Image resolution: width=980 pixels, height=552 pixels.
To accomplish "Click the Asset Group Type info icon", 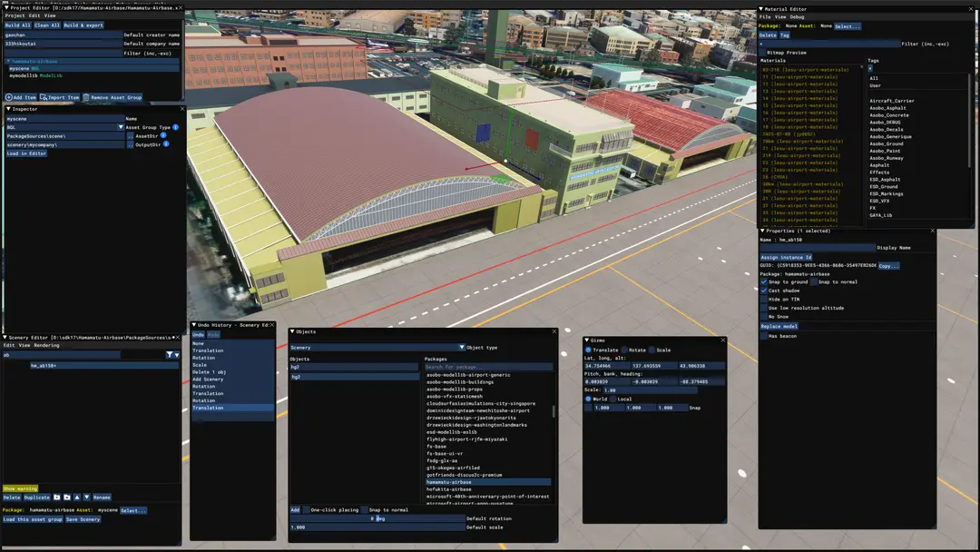I will click(x=176, y=127).
